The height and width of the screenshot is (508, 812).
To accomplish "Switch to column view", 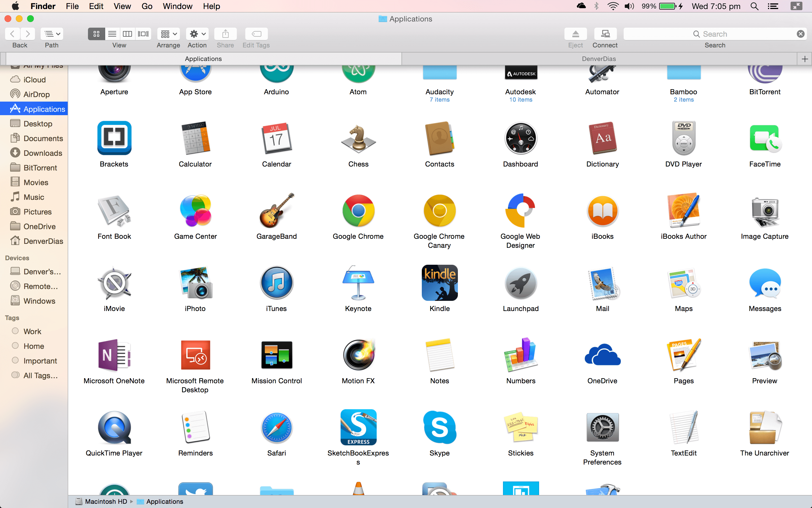I will 127,34.
